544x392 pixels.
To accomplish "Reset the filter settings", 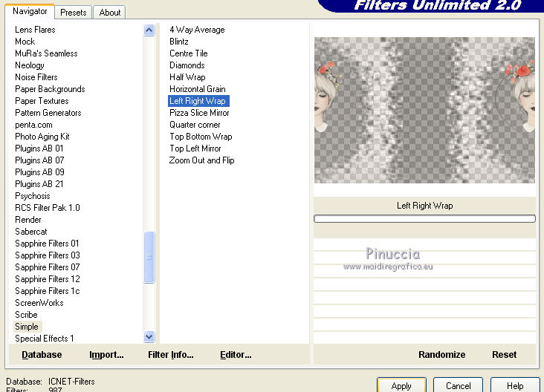I will coord(504,355).
